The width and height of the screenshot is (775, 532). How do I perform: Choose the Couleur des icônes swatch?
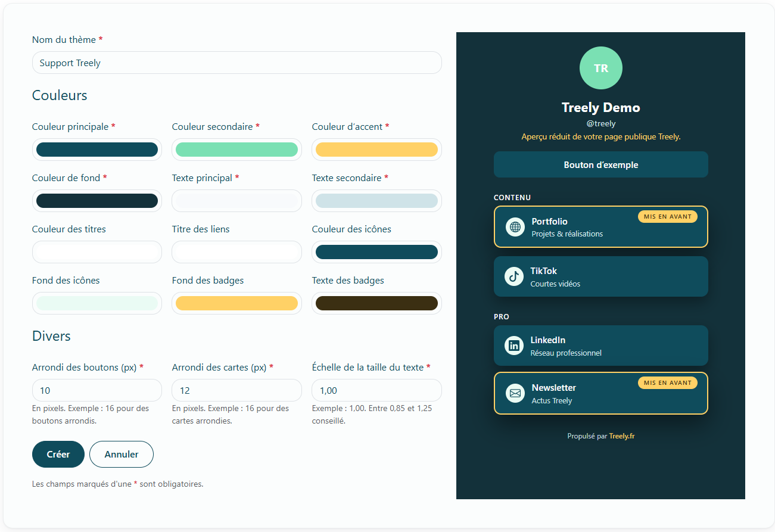(377, 252)
